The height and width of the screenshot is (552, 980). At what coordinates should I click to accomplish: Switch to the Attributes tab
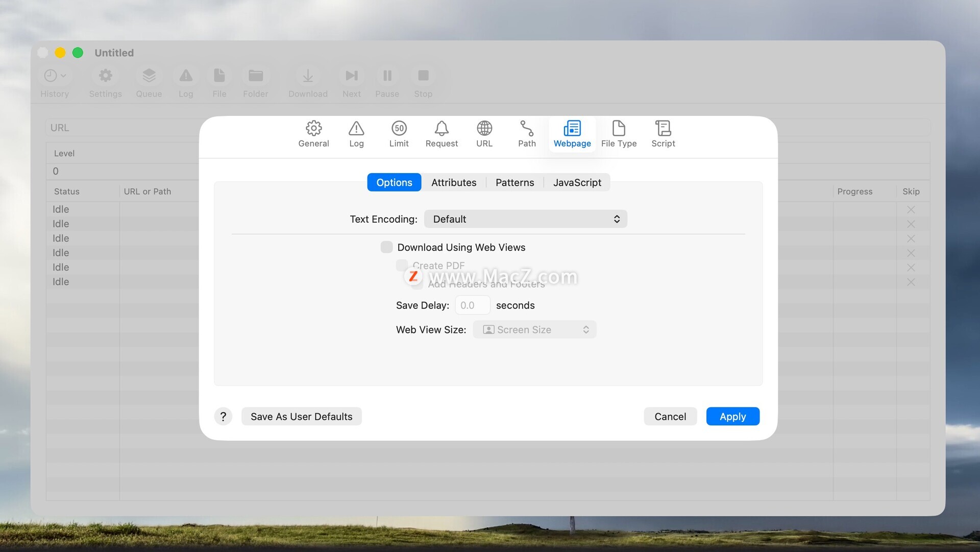453,182
